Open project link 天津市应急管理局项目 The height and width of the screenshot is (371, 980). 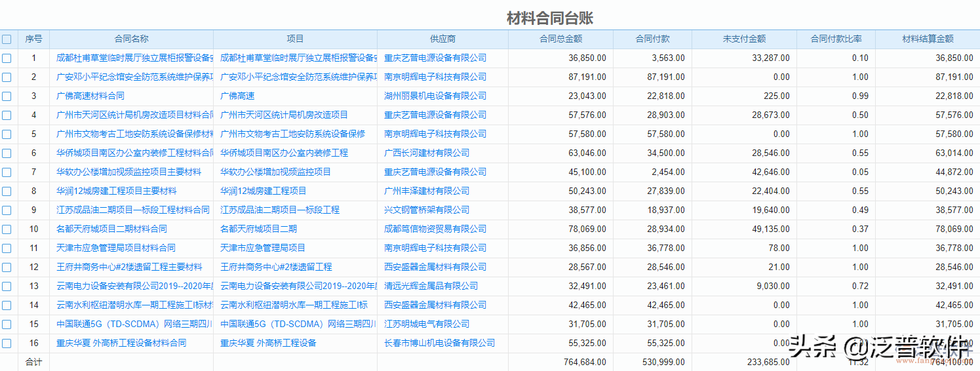(x=263, y=248)
